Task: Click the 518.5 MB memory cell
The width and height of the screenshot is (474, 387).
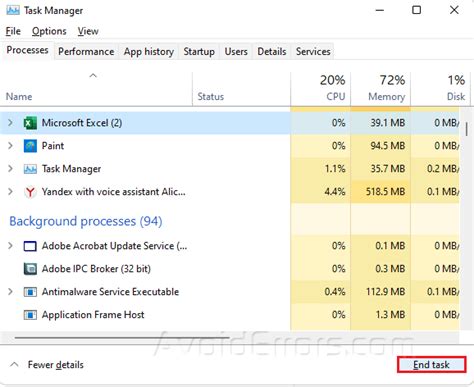Action: coord(380,192)
